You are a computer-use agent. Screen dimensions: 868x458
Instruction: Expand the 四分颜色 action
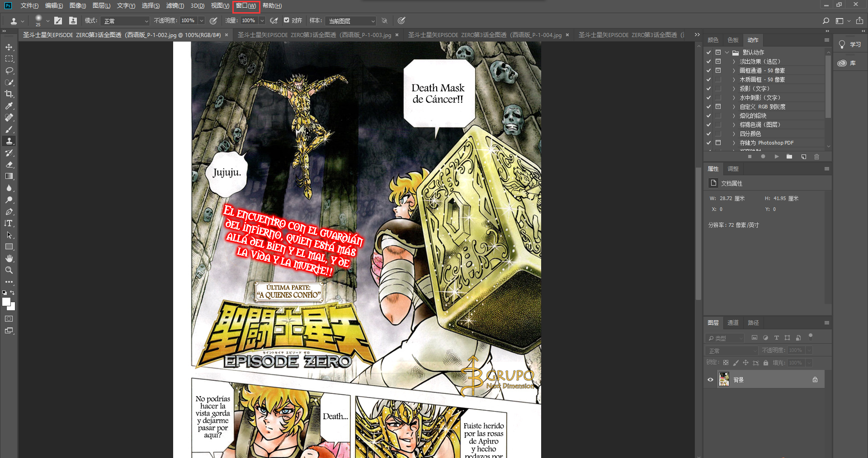(734, 134)
